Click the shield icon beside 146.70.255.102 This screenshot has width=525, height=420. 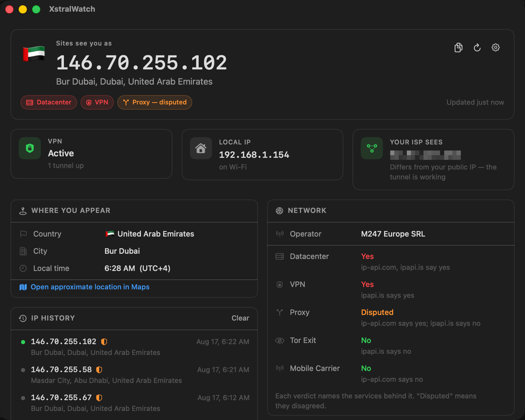[104, 342]
